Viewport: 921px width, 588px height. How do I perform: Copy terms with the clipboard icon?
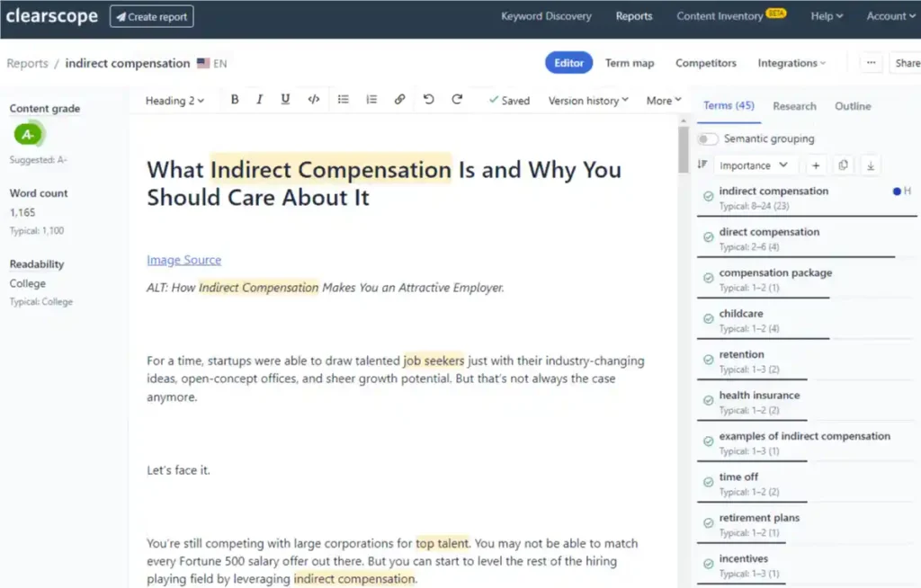point(843,166)
